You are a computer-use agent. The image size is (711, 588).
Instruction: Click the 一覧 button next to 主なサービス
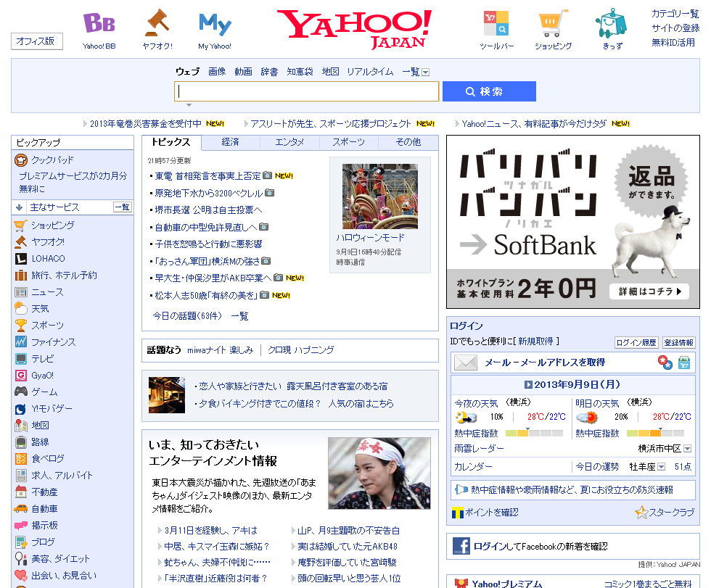click(123, 207)
